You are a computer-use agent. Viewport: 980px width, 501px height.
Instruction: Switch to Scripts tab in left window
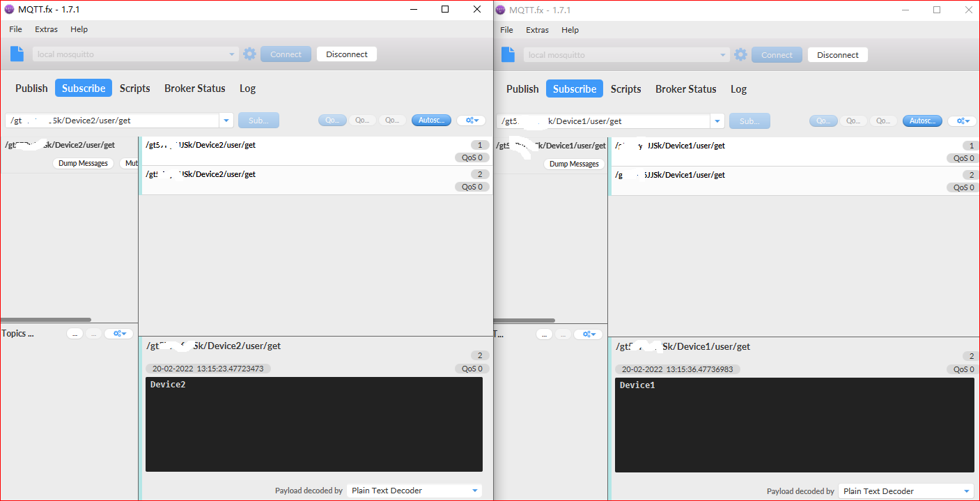click(135, 88)
